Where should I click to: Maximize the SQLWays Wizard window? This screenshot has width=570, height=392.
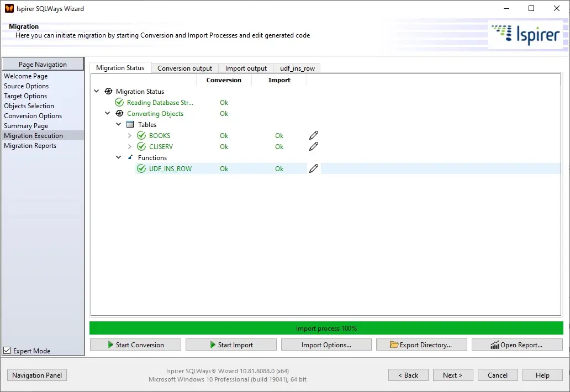point(531,8)
